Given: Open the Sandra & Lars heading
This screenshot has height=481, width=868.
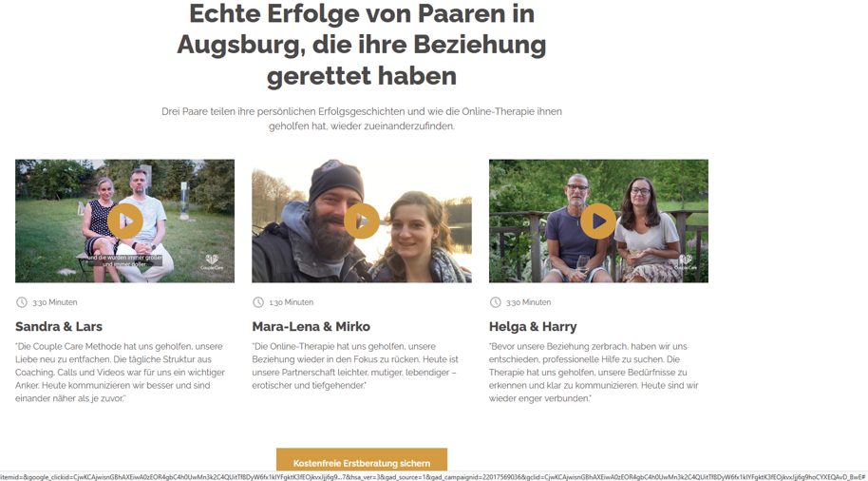Looking at the screenshot, I should (x=59, y=326).
